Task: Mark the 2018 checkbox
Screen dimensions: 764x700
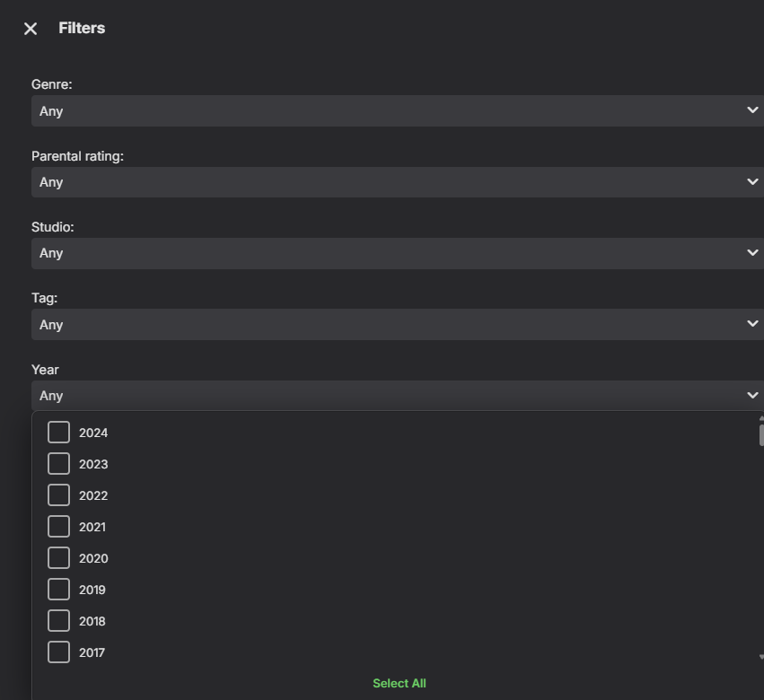Action: [x=58, y=621]
